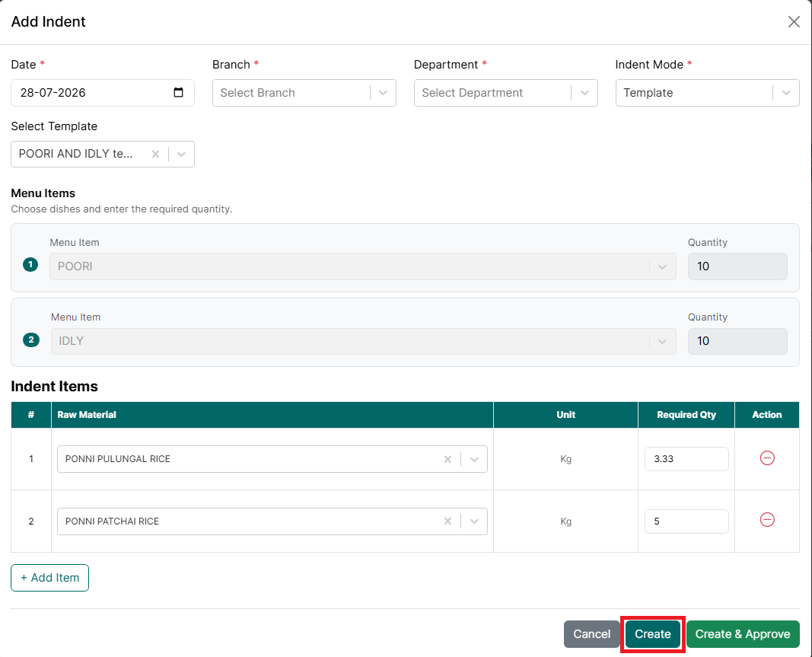Image resolution: width=812 pixels, height=657 pixels.
Task: Click the Select Template label
Action: (x=54, y=126)
